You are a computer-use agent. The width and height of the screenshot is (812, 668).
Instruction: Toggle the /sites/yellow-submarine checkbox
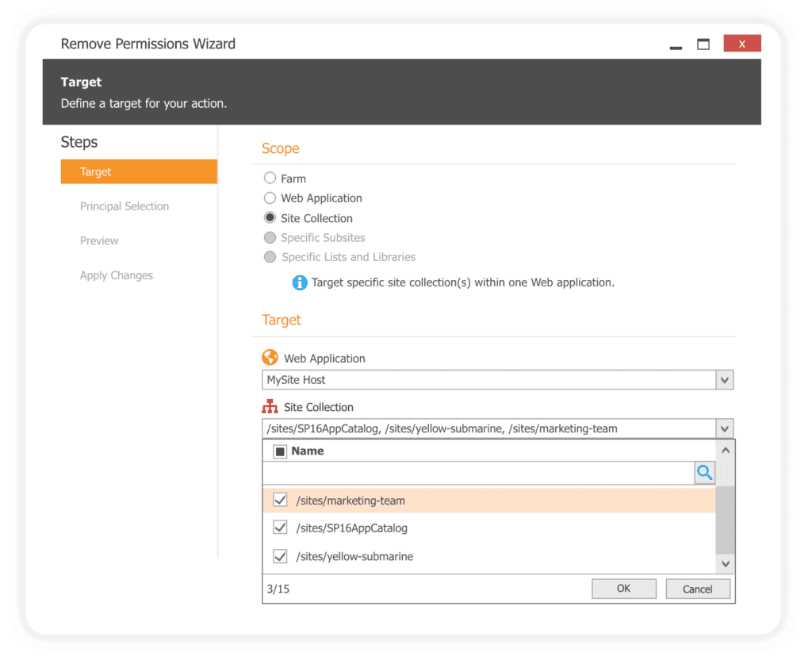pos(280,556)
